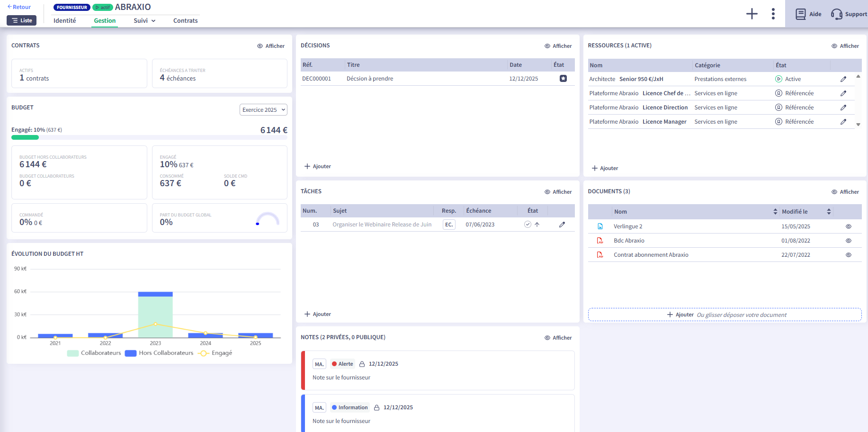Screen dimensions: 868x432
Task: Click the star state icon for DEC000001
Action: click(x=563, y=79)
